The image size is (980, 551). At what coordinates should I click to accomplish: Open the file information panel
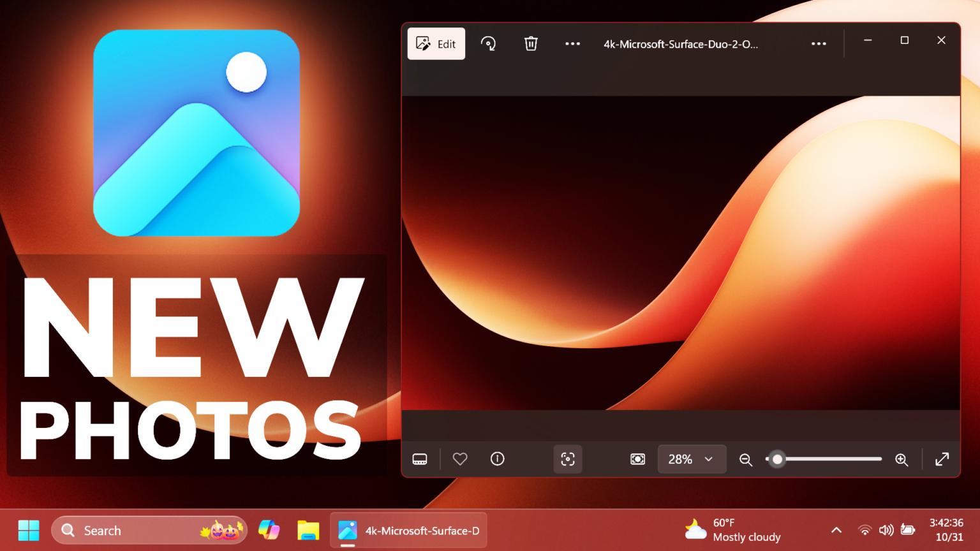[x=497, y=459]
